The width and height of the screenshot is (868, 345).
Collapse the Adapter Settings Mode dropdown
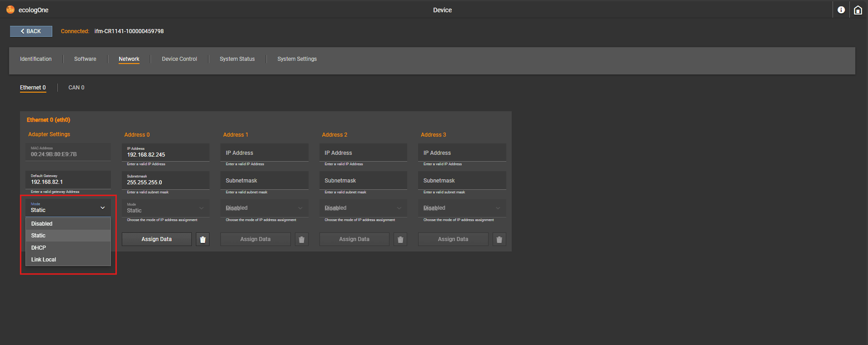[x=103, y=208]
